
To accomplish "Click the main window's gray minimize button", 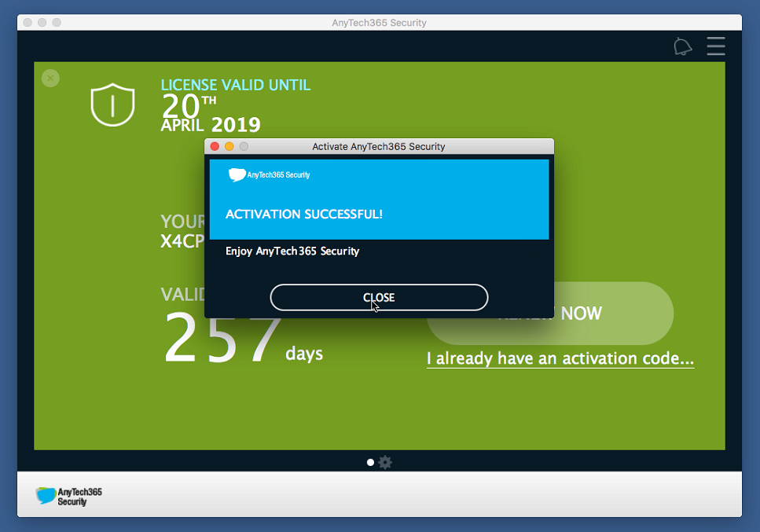I will click(42, 22).
